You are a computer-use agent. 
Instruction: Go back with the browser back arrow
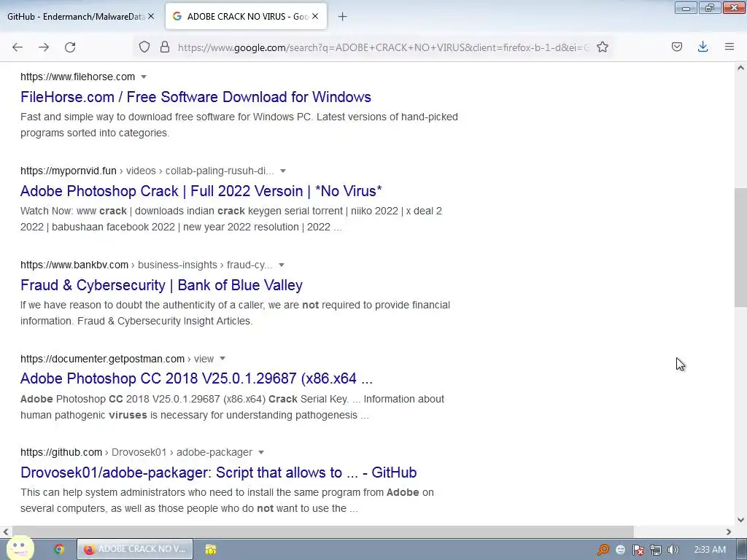[x=18, y=47]
